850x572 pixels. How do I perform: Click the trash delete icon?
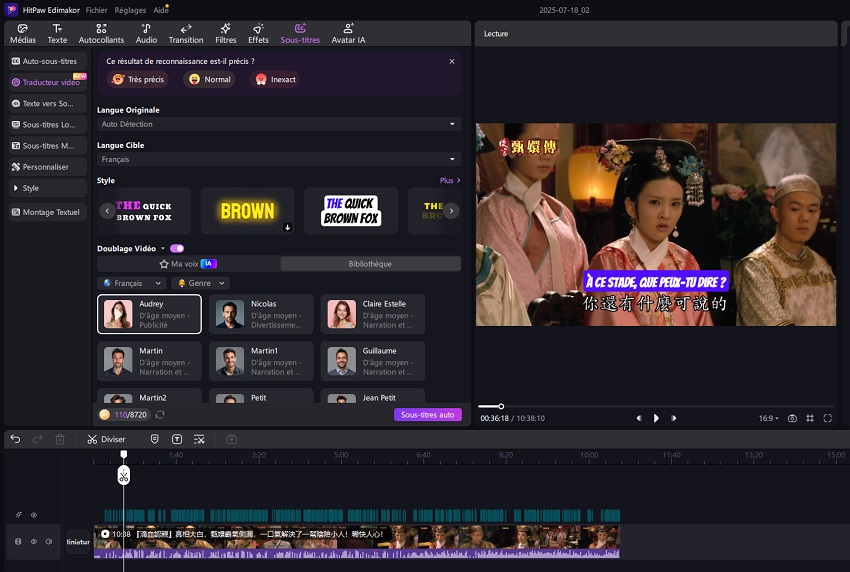pos(60,439)
